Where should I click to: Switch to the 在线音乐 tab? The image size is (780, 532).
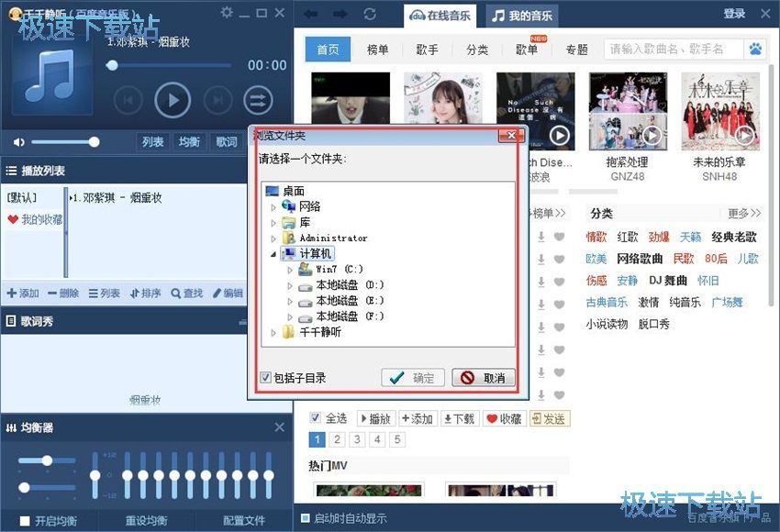[440, 16]
